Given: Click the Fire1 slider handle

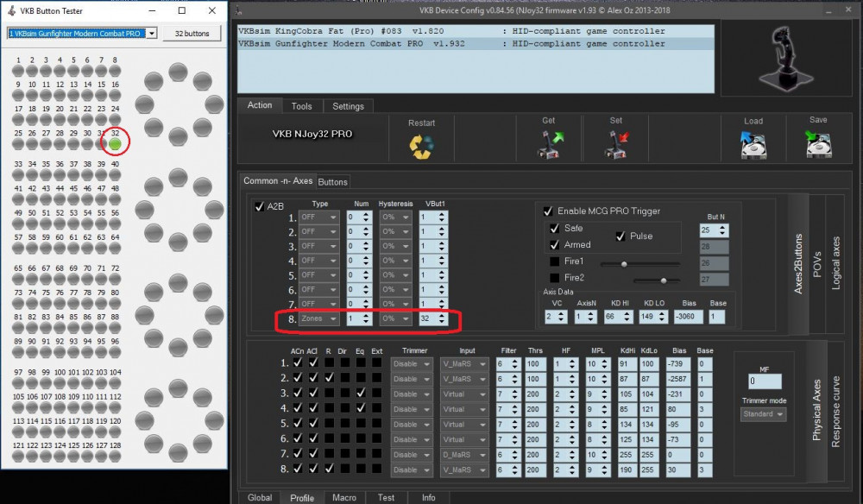Looking at the screenshot, I should [x=623, y=264].
